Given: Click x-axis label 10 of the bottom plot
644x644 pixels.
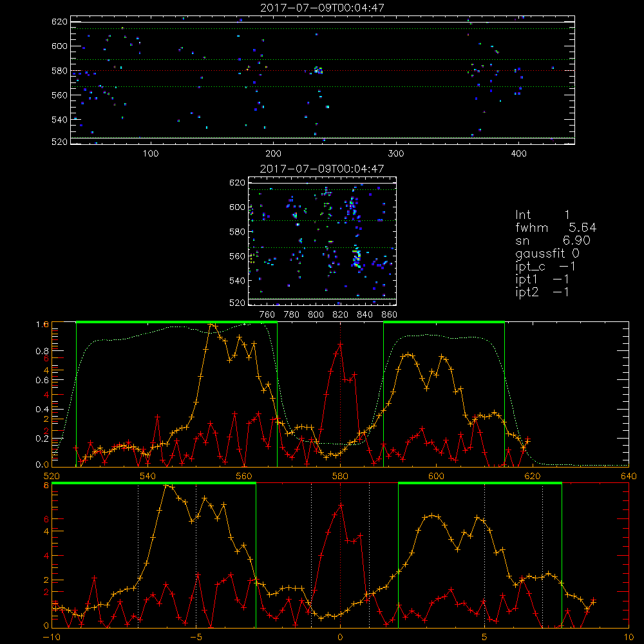Looking at the screenshot, I should click(x=629, y=638).
